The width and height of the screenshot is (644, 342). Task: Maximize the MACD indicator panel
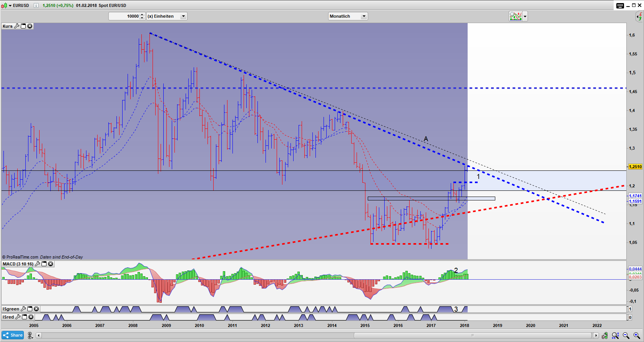point(44,264)
